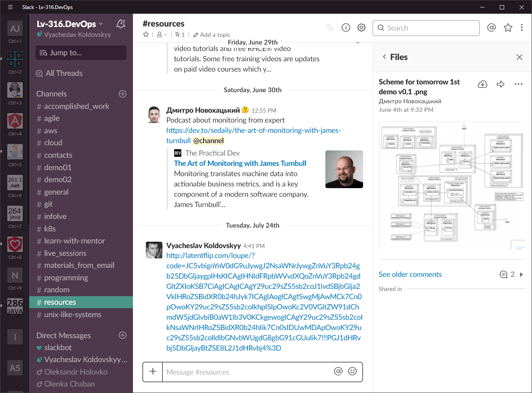Switch to the A5 workspace

pos(15,368)
